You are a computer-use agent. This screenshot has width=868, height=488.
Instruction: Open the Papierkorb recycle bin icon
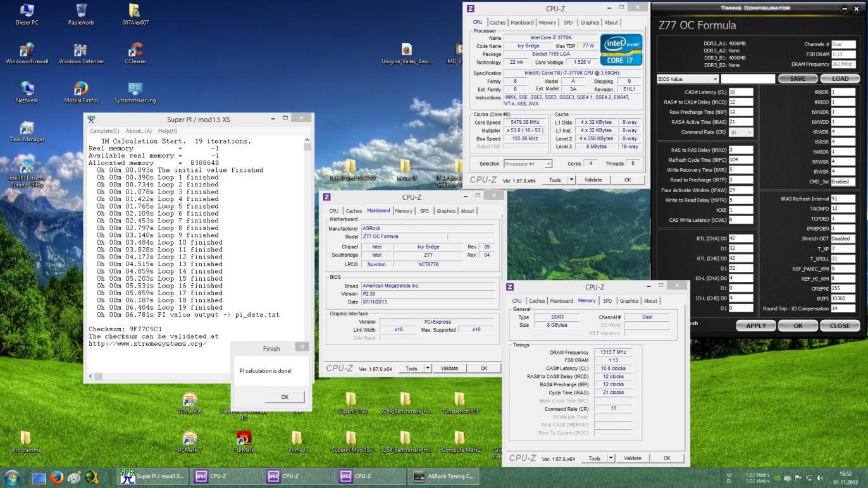pos(81,14)
